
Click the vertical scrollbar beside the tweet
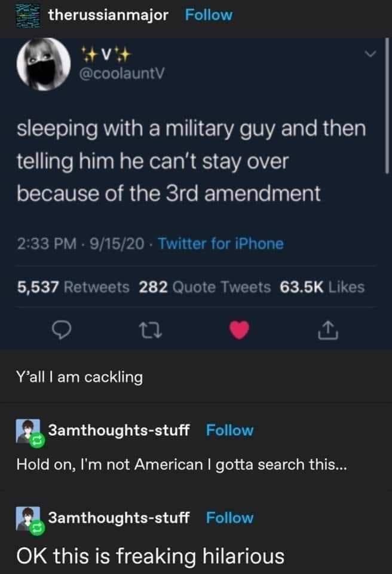pos(387,105)
